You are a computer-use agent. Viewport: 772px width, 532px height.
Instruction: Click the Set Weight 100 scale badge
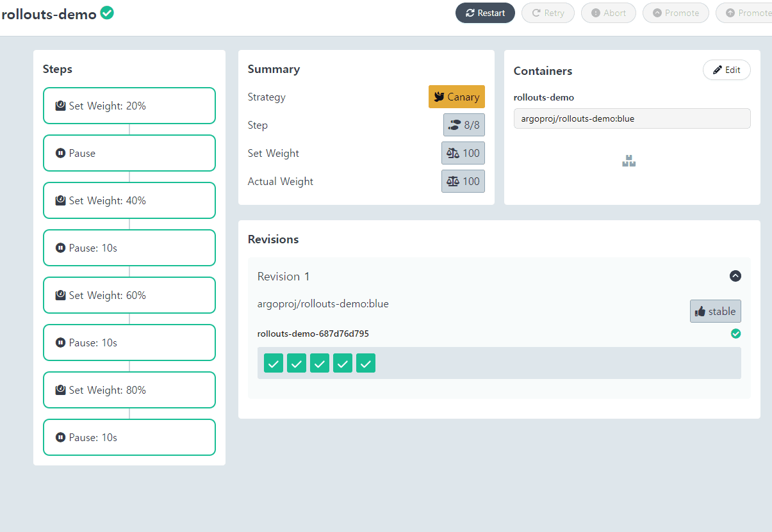tap(463, 153)
